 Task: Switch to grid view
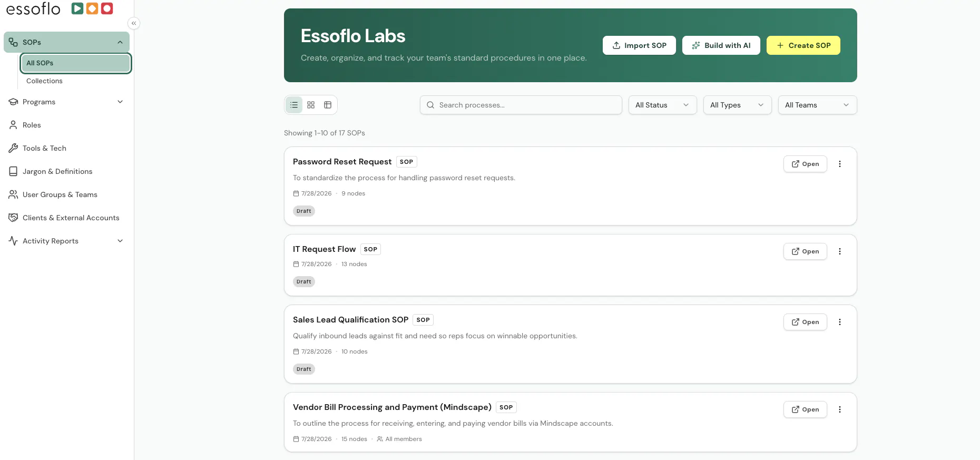(311, 105)
